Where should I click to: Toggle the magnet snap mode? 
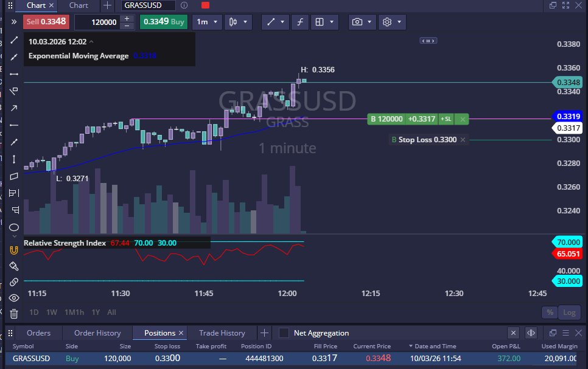[x=14, y=250]
